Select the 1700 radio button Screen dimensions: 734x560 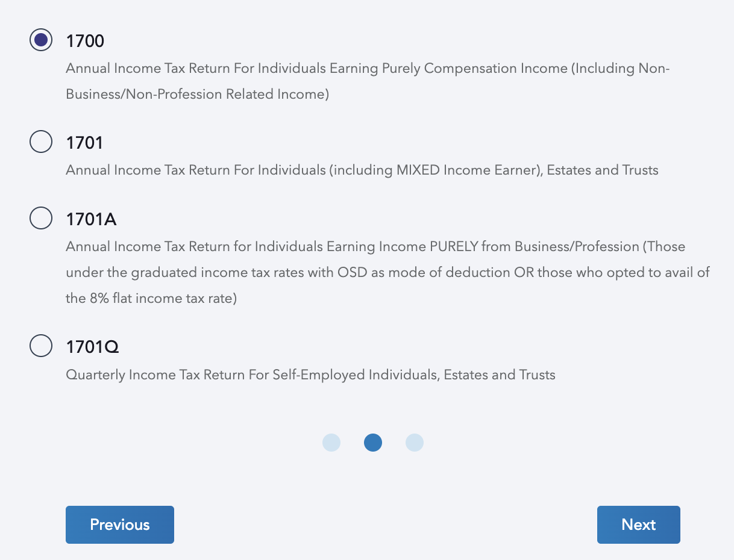click(x=40, y=40)
